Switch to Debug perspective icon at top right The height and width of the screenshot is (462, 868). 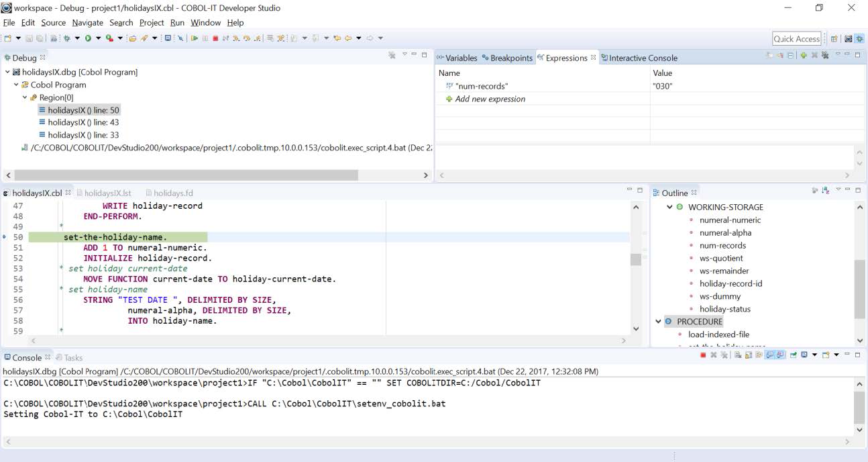coord(859,39)
